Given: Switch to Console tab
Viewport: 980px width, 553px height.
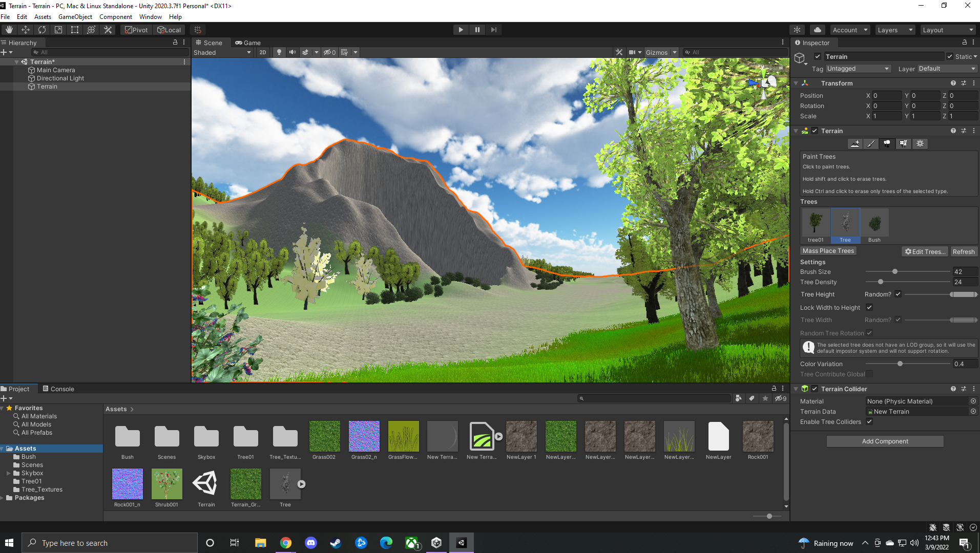Looking at the screenshot, I should (58, 389).
